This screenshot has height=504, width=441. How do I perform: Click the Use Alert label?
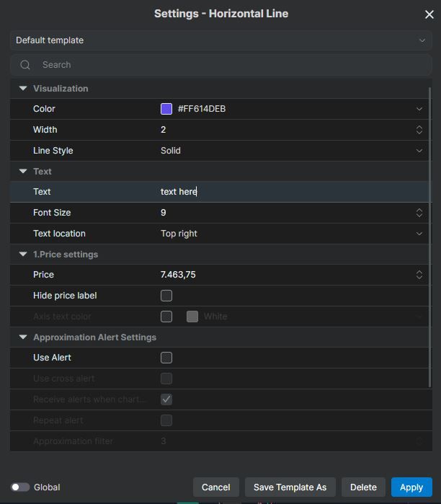[x=52, y=358]
